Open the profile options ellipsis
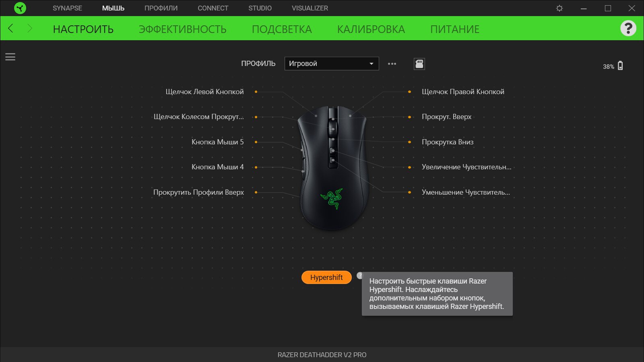The height and width of the screenshot is (362, 644). pos(392,64)
